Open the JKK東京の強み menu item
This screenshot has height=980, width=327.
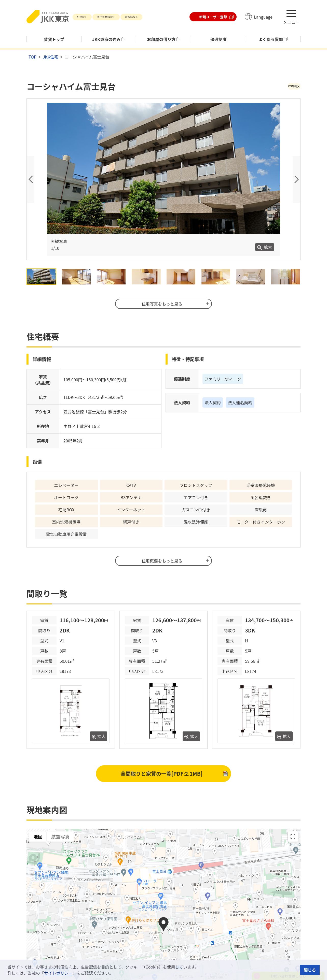[108, 39]
